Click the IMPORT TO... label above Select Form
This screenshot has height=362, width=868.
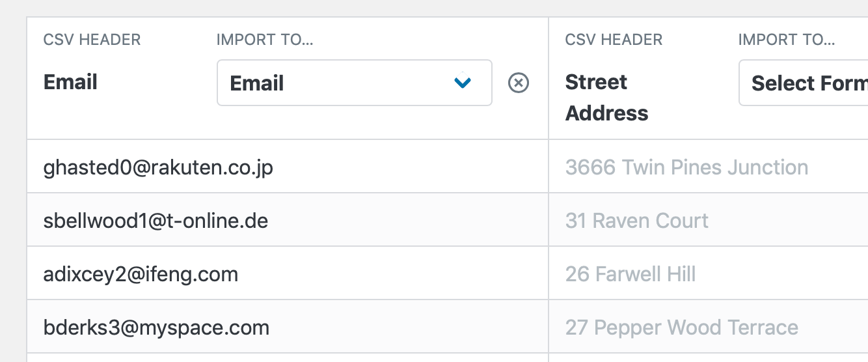[787, 40]
